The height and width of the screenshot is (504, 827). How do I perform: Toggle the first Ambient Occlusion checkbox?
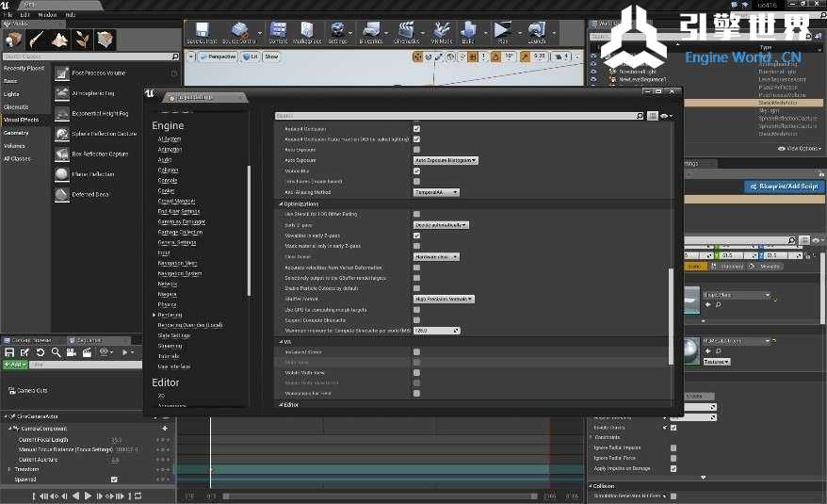pos(416,129)
